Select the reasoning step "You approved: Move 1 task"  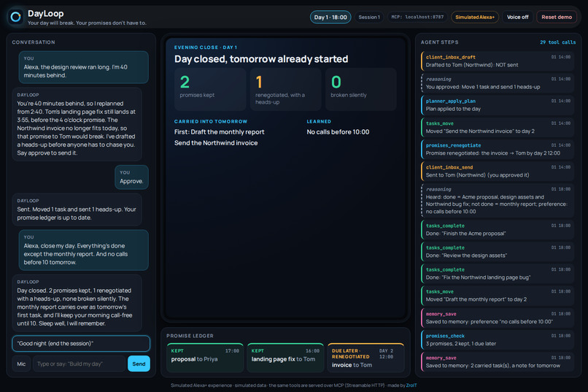point(498,83)
